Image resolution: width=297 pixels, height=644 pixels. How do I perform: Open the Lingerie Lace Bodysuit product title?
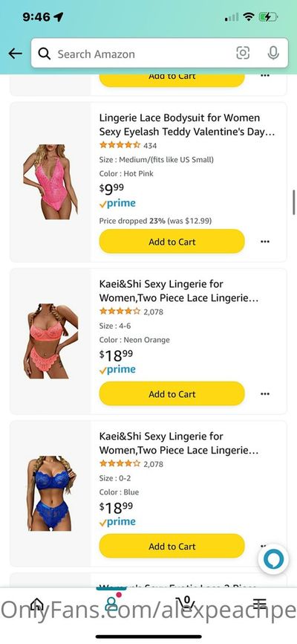pyautogui.click(x=187, y=125)
